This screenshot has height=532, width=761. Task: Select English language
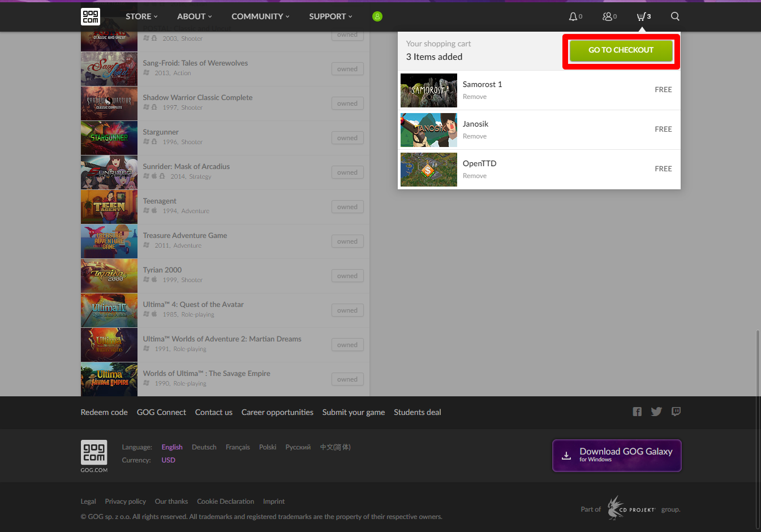coord(172,447)
